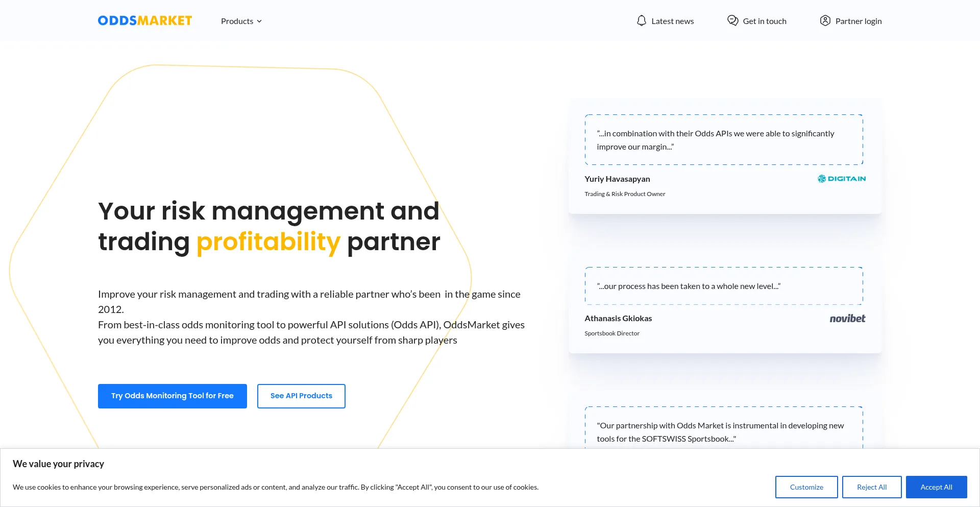Image resolution: width=980 pixels, height=507 pixels.
Task: Click the Products chevron arrow
Action: (259, 21)
